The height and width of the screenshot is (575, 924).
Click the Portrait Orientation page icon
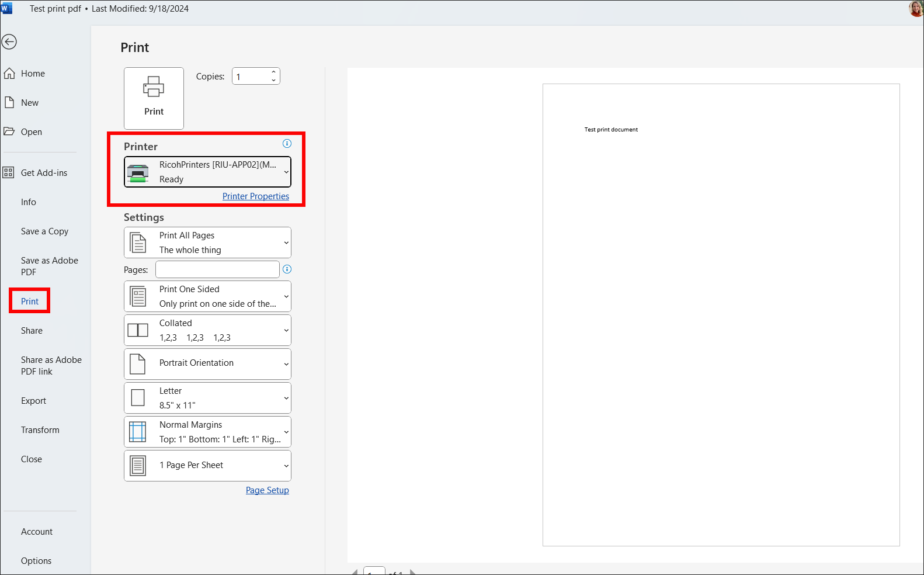[x=138, y=364]
